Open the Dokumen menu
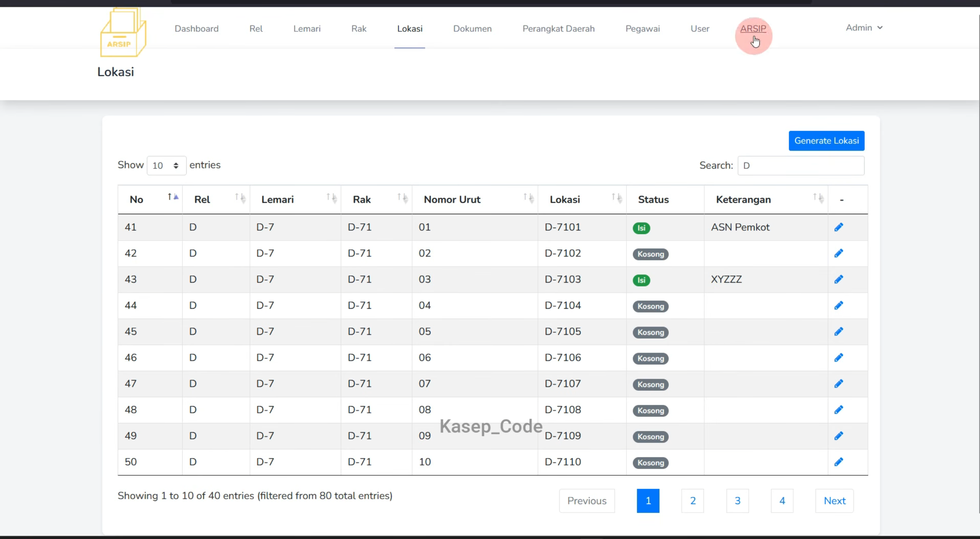980x539 pixels. click(472, 29)
